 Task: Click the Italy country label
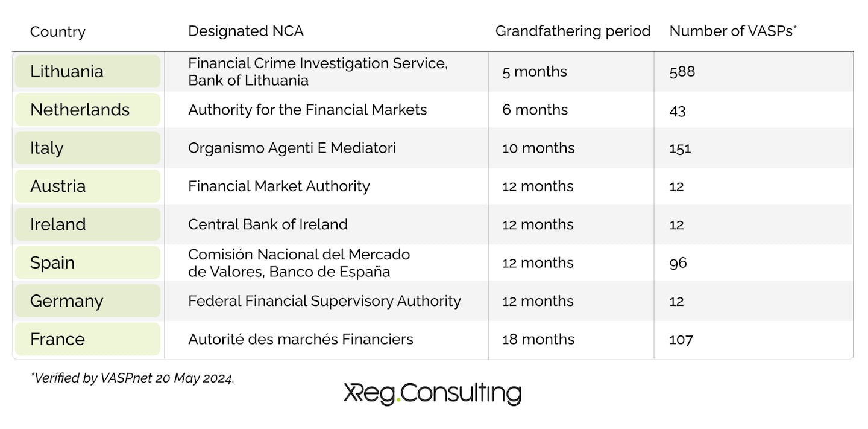coord(47,148)
